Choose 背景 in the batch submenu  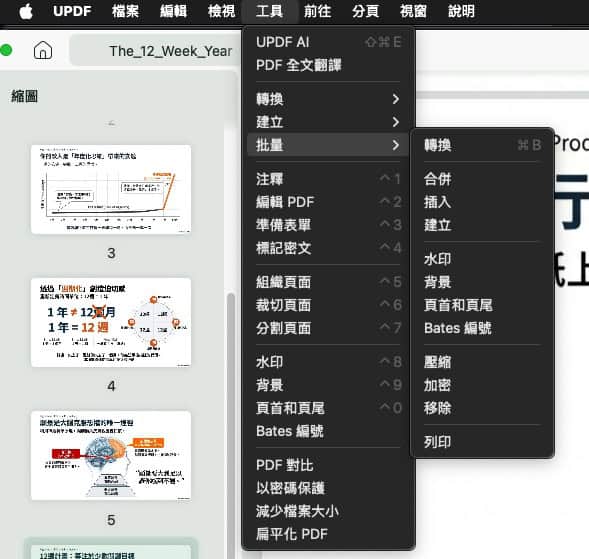(x=482, y=282)
